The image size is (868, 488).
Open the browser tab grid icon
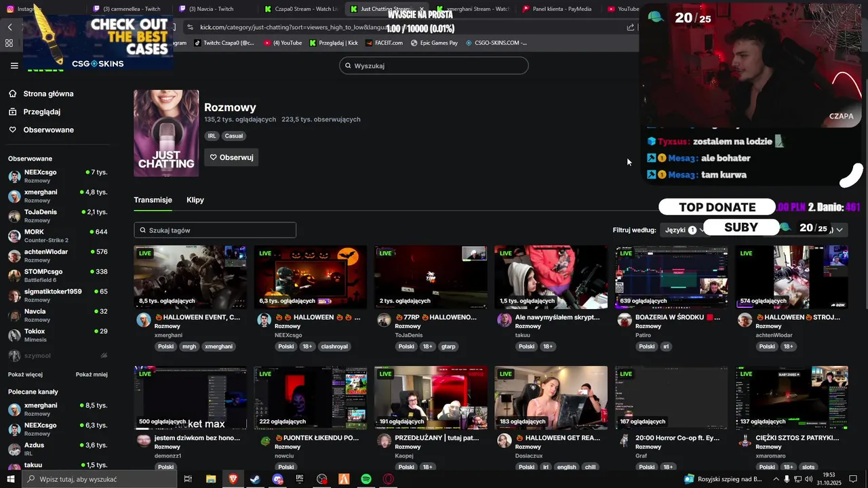point(9,43)
